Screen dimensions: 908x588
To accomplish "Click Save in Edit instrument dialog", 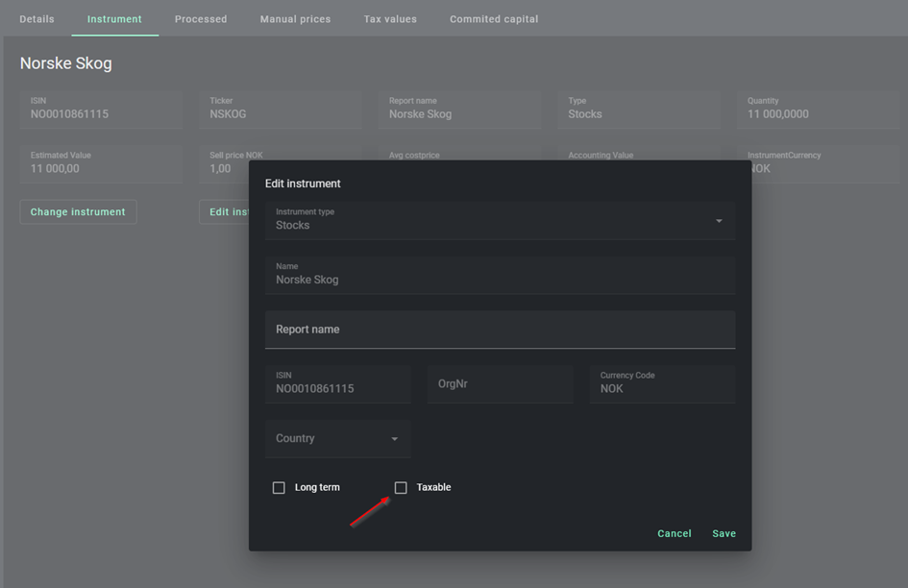I will 724,533.
